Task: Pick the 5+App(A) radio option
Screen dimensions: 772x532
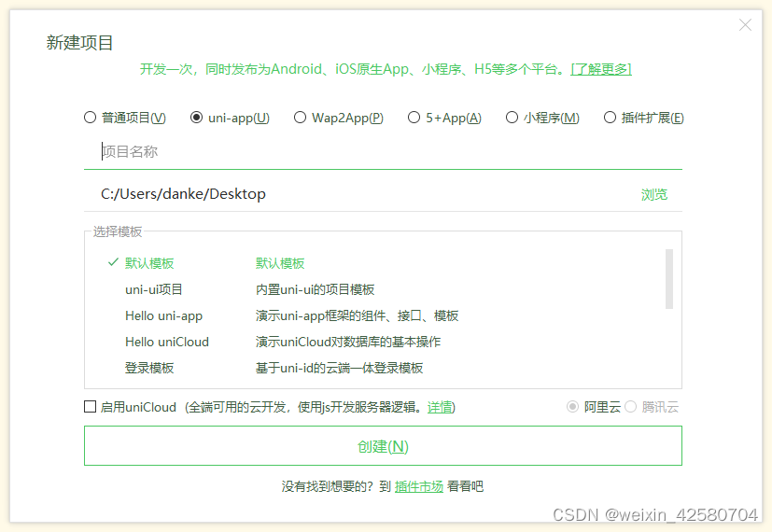Action: 444,118
